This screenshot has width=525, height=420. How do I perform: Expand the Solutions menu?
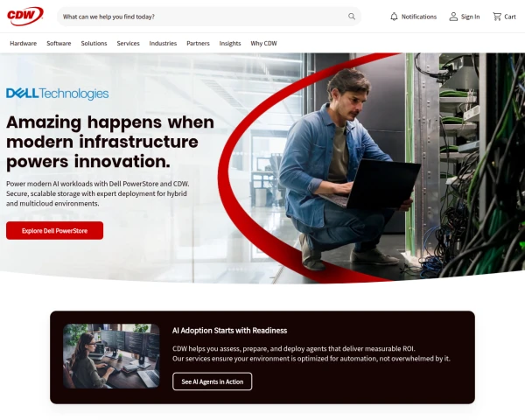[x=94, y=43]
